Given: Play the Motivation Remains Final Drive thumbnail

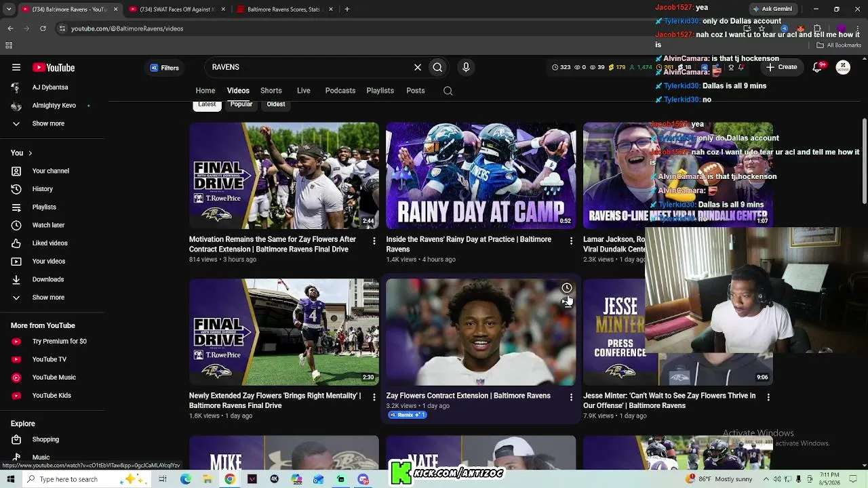Looking at the screenshot, I should point(284,176).
